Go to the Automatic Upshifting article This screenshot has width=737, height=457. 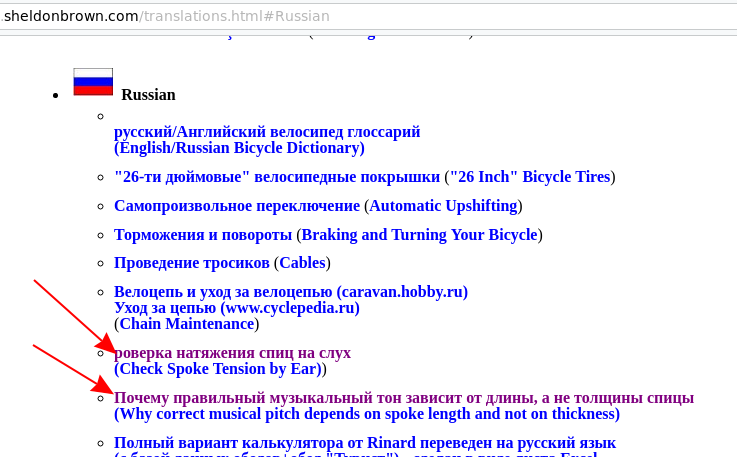(443, 206)
